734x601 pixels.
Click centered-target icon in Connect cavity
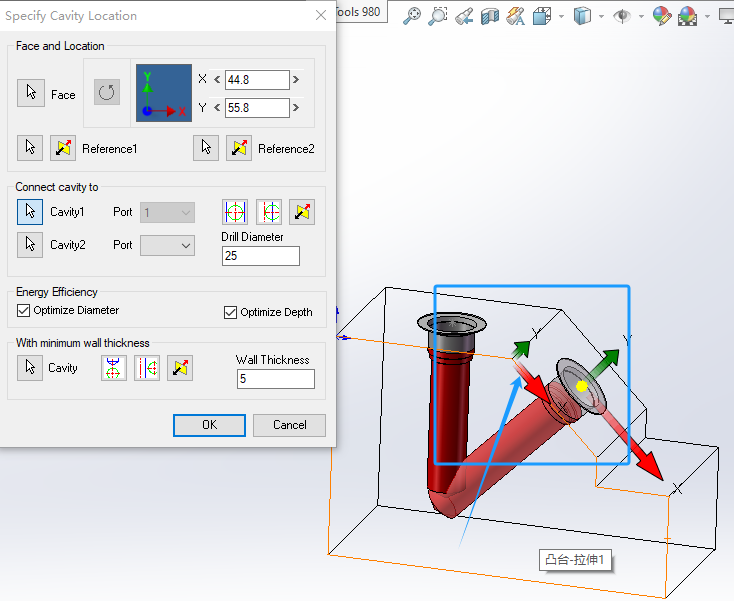(x=235, y=212)
